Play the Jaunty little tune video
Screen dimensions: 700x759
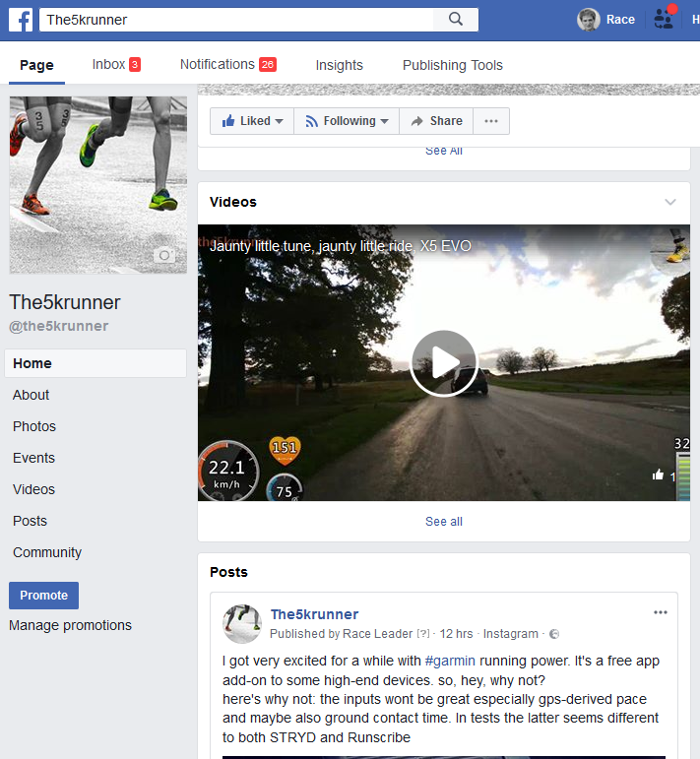pos(443,363)
